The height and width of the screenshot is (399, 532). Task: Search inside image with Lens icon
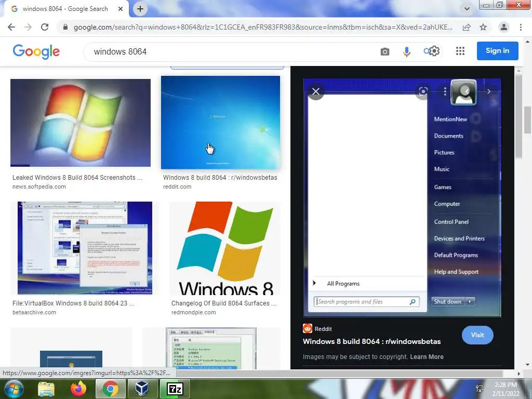click(x=423, y=91)
